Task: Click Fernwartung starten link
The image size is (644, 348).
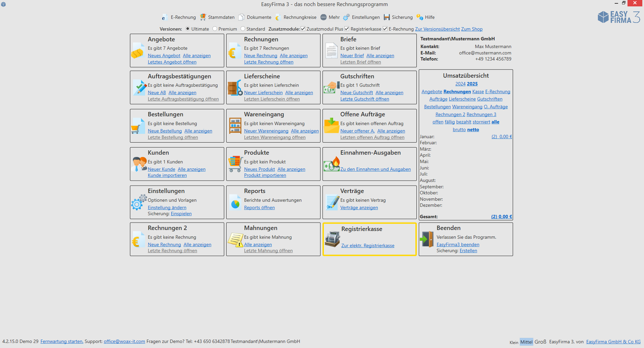Action: pos(62,341)
